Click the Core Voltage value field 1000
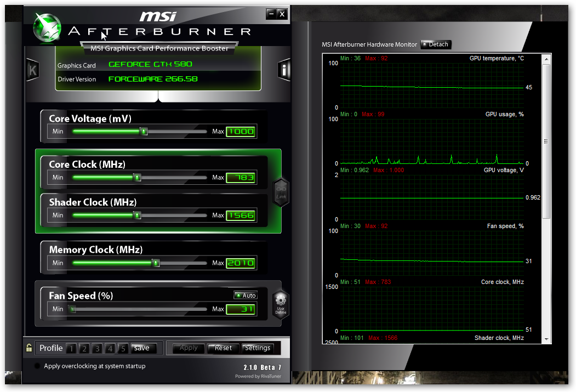Viewport: 576px width, 392px height. [x=241, y=132]
